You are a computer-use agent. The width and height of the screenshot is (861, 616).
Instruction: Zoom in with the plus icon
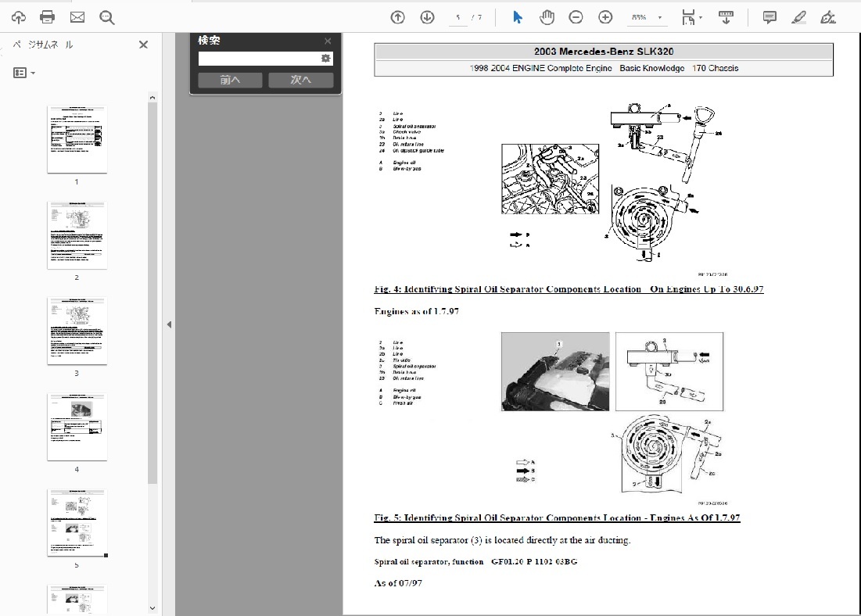(605, 17)
